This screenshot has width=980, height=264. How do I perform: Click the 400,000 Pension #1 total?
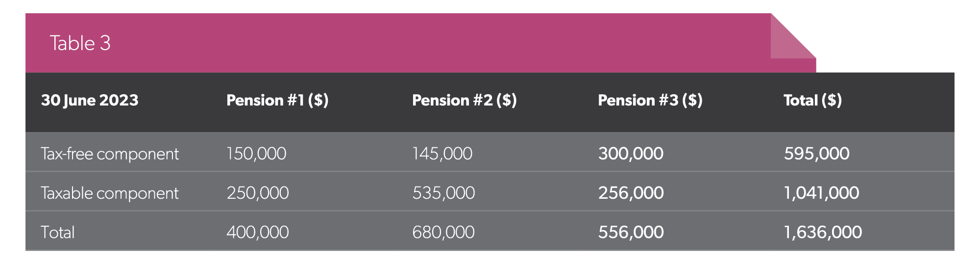(x=258, y=232)
